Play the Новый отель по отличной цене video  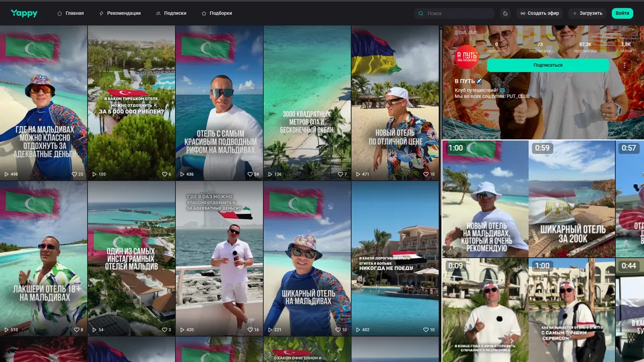[x=396, y=102]
